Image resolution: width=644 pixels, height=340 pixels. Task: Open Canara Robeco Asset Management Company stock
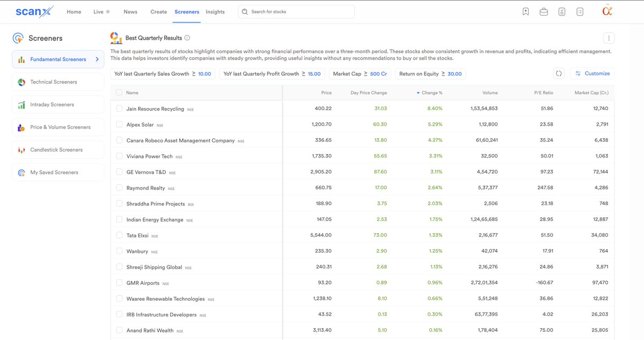(180, 141)
